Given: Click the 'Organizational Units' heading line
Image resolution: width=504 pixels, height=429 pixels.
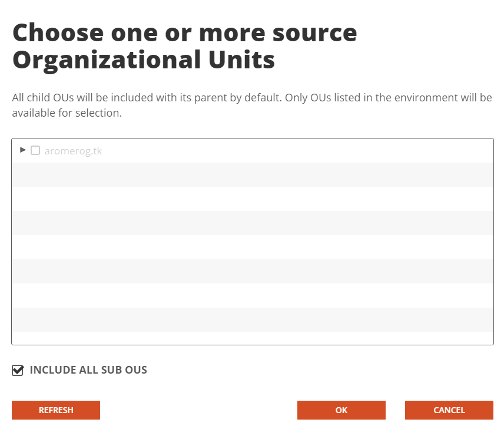Looking at the screenshot, I should (144, 60).
